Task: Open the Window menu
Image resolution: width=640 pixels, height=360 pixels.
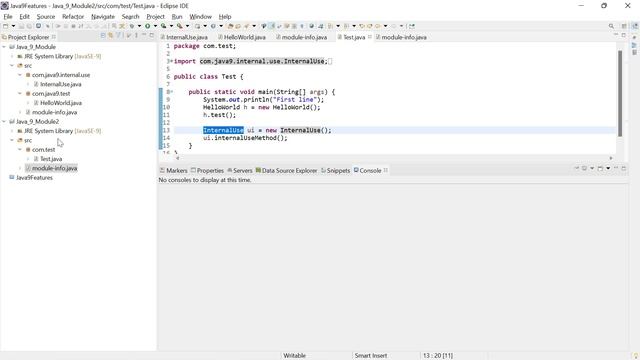Action: [x=200, y=17]
